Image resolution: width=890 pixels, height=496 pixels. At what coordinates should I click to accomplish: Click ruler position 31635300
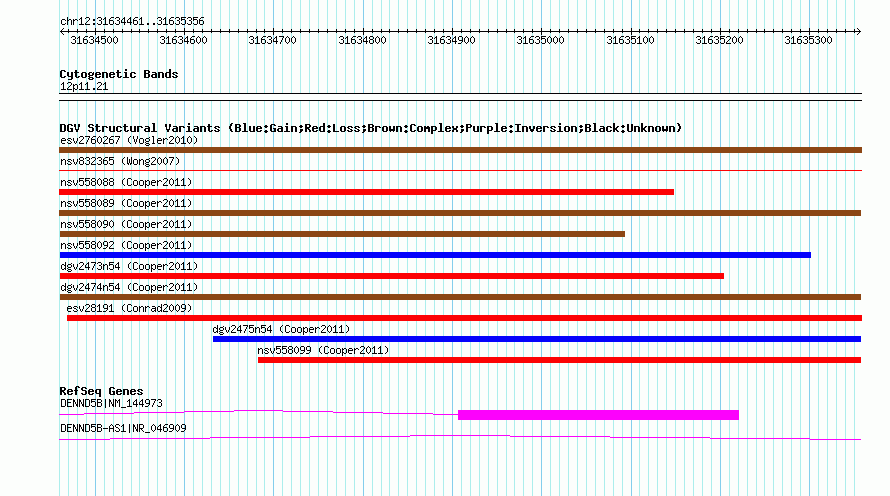click(x=808, y=40)
